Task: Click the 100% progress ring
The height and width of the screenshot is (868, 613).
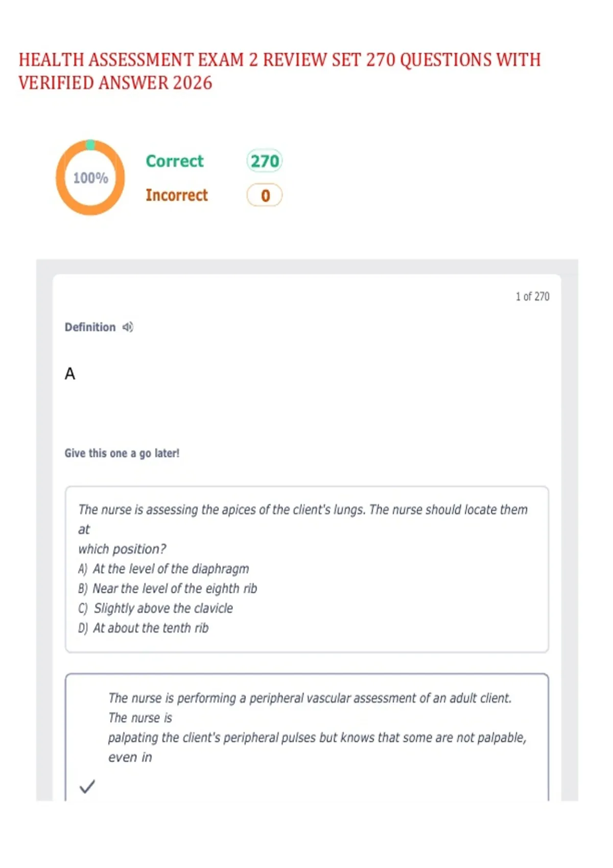Action: pyautogui.click(x=90, y=177)
